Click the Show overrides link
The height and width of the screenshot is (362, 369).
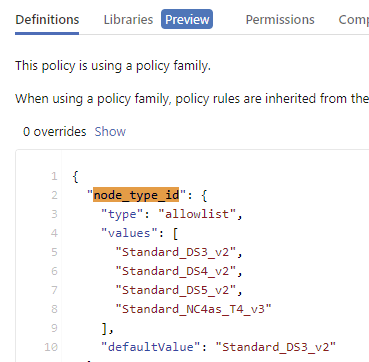click(110, 132)
